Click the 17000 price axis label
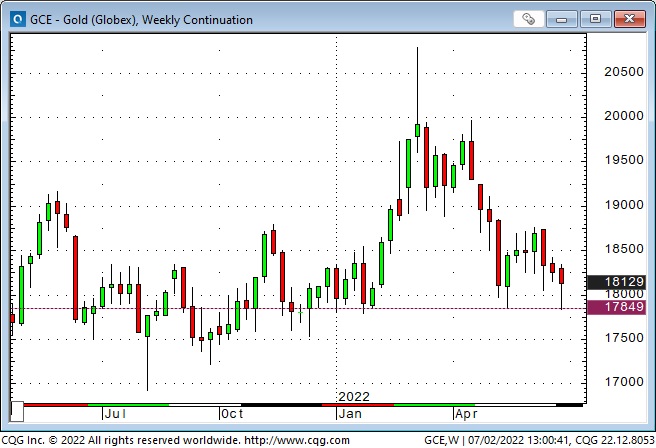The width and height of the screenshot is (656, 448). tap(623, 382)
